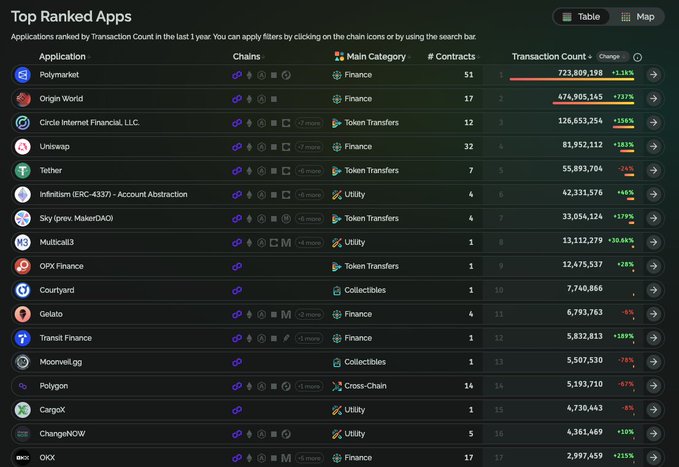The width and height of the screenshot is (679, 467).
Task: Click the Gelato ice cream logo
Action: [23, 314]
